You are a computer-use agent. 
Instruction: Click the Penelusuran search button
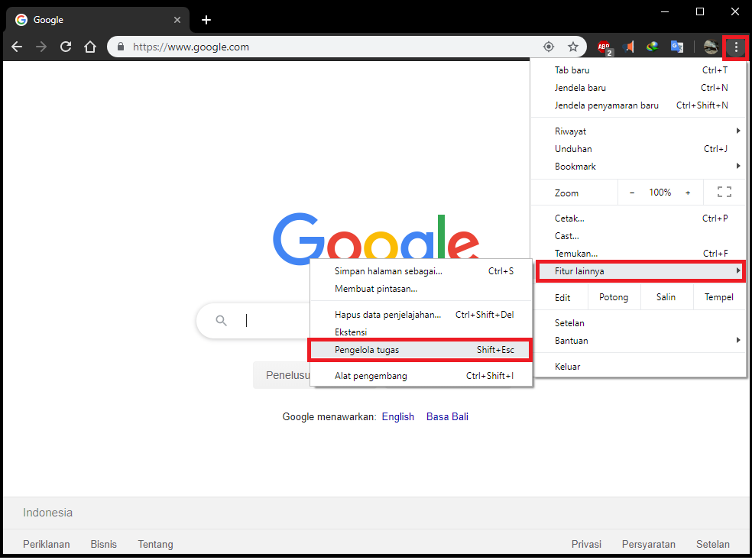click(282, 375)
